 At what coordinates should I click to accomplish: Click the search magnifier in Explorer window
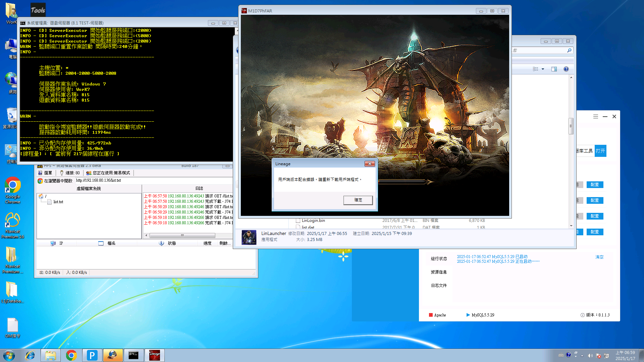(x=569, y=50)
